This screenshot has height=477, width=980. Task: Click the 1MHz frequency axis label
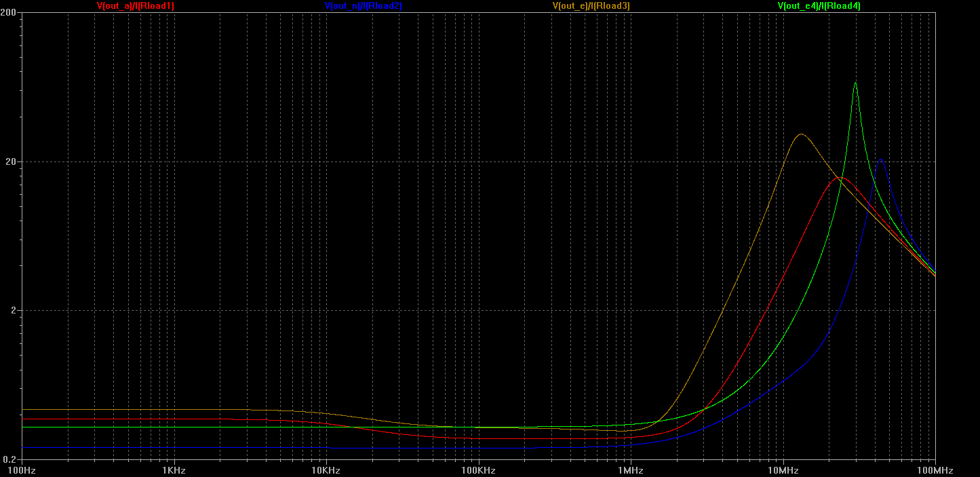coord(631,470)
